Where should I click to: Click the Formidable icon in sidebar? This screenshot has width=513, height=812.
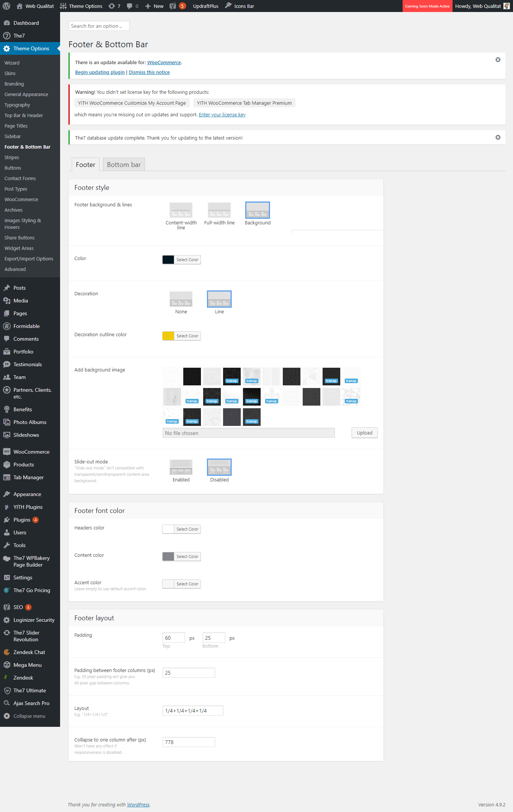[x=7, y=326]
